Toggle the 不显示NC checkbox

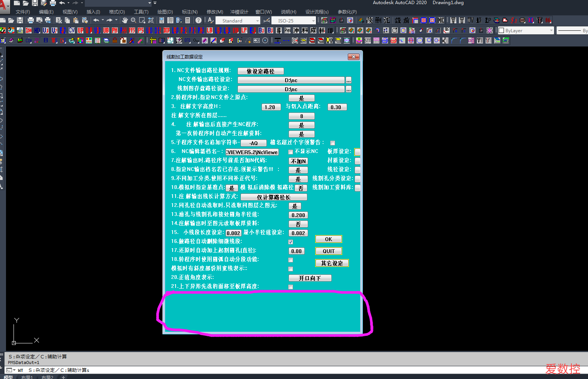(290, 152)
